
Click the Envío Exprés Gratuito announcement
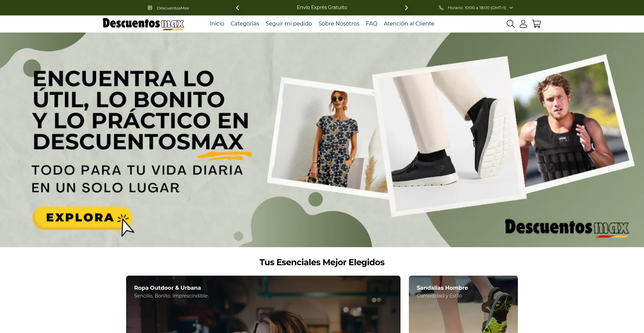click(322, 7)
